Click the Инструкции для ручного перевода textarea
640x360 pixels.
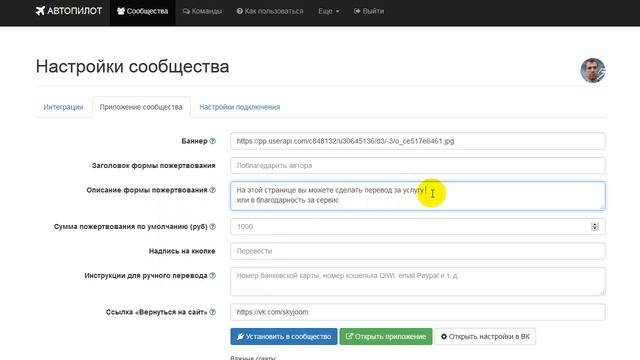click(418, 281)
